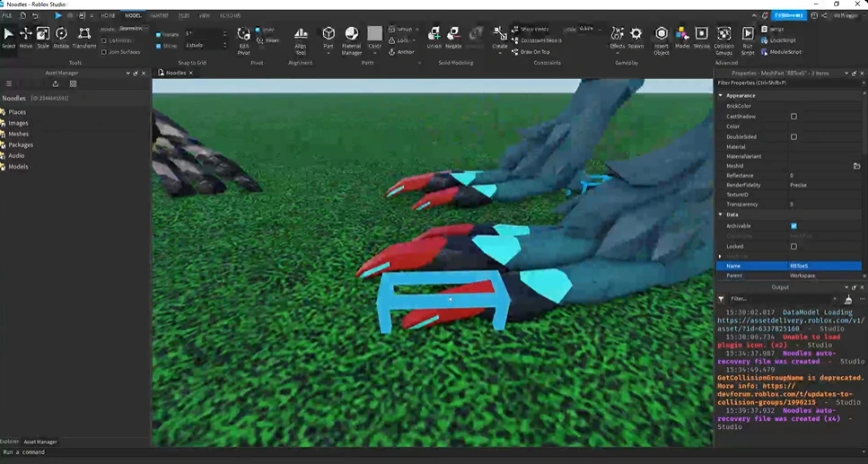Open the Output filter dropdown arrow
Image resolution: width=868 pixels, height=464 pixels.
(835, 299)
